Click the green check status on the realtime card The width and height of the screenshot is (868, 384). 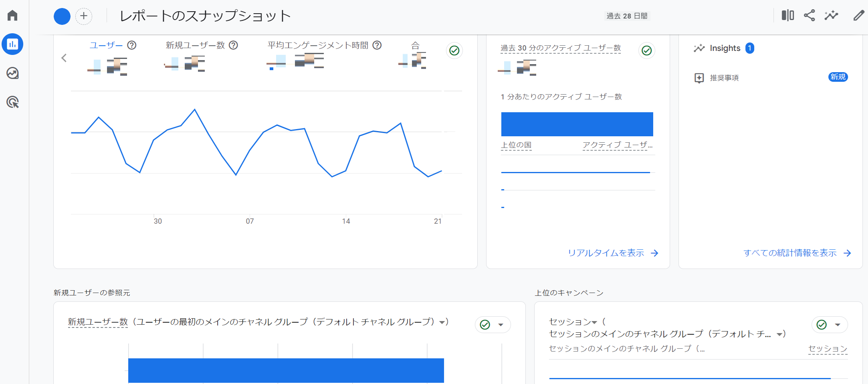pos(647,51)
